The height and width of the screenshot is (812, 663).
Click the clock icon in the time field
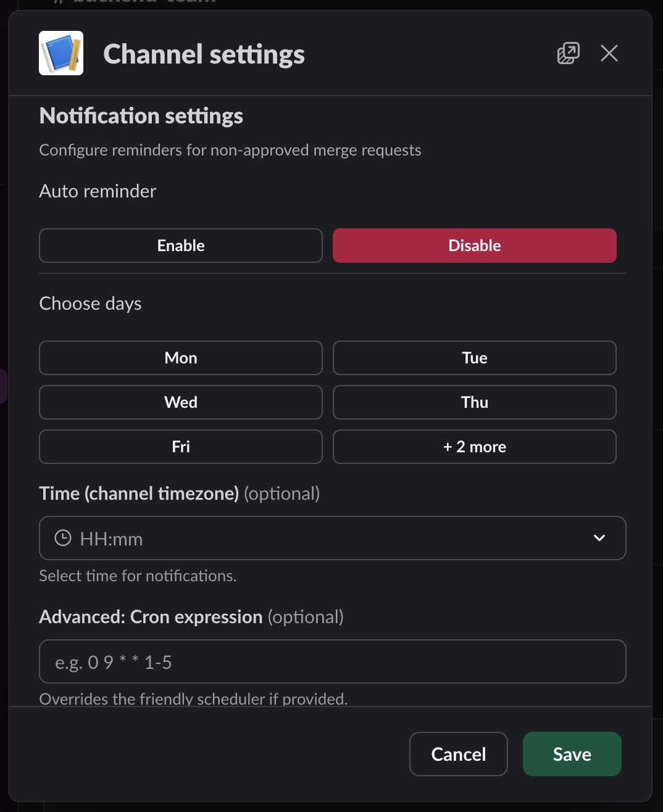[62, 538]
